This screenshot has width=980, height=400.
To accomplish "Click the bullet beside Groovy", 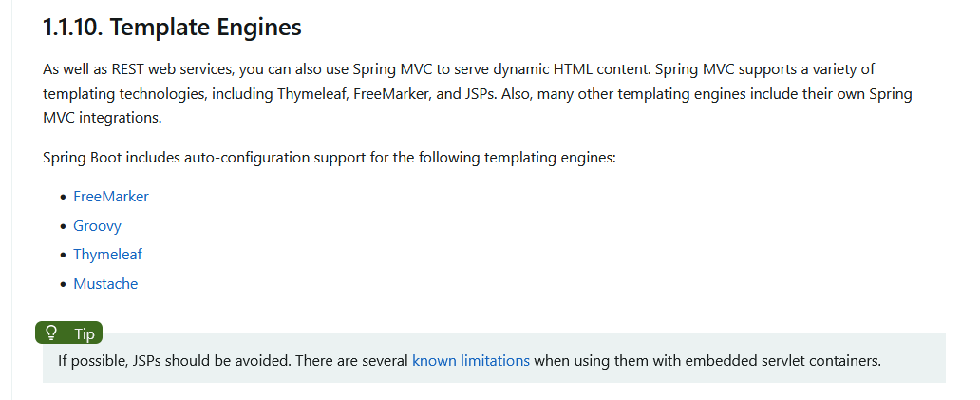I will tap(63, 226).
